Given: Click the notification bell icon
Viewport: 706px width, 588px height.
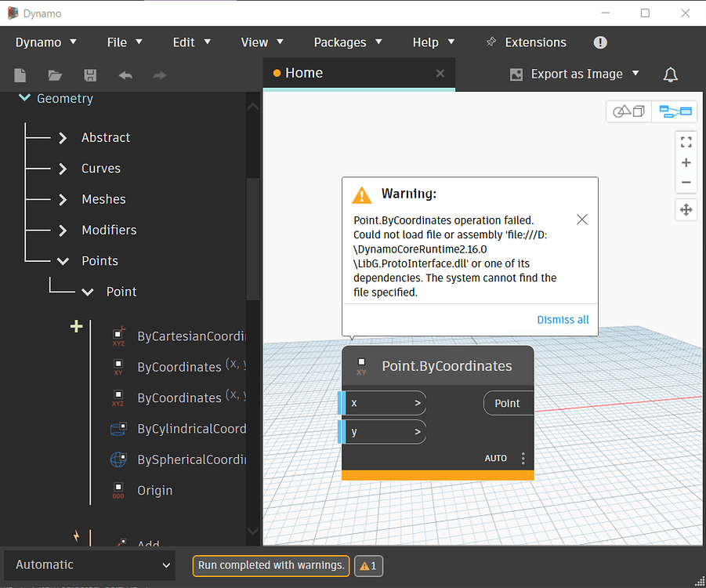Looking at the screenshot, I should [x=671, y=74].
